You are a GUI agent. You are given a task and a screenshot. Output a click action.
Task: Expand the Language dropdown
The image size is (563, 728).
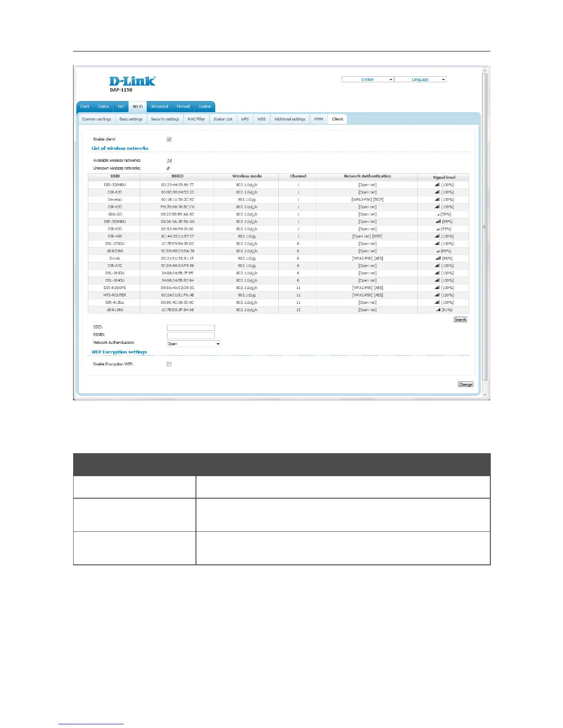[x=420, y=80]
